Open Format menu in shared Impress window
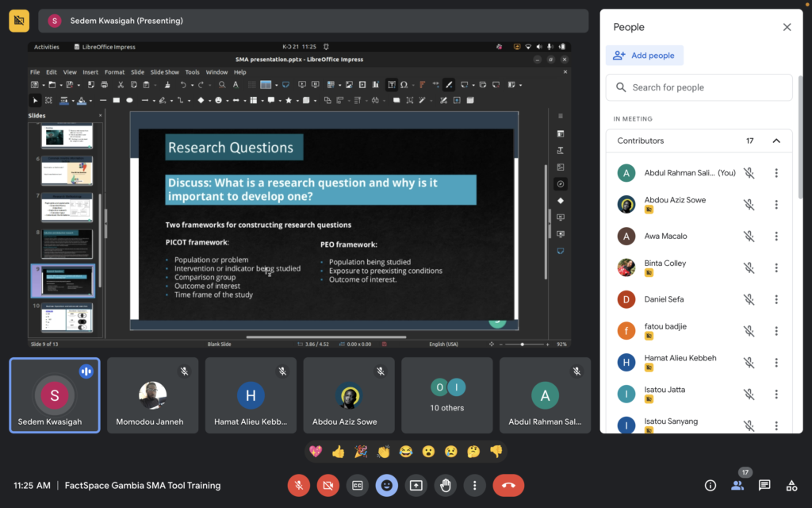812x508 pixels. tap(114, 72)
